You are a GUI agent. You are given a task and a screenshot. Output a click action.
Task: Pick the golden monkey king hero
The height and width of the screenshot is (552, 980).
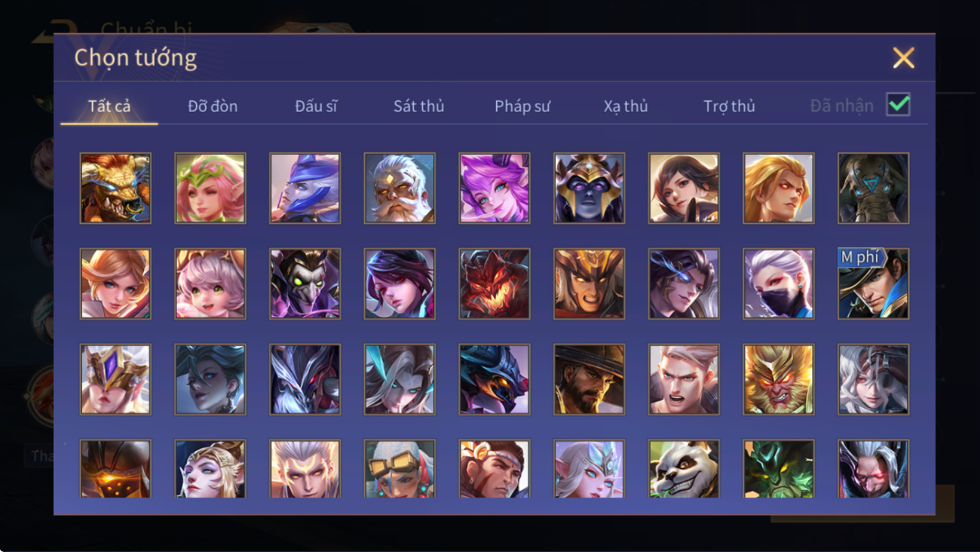[x=778, y=379]
